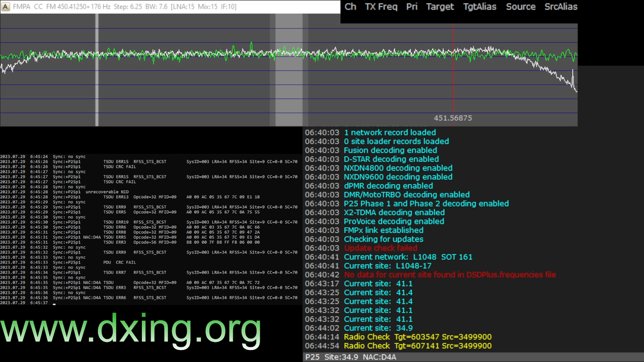Click the Source column header
This screenshot has width=644, height=362.
pyautogui.click(x=520, y=7)
